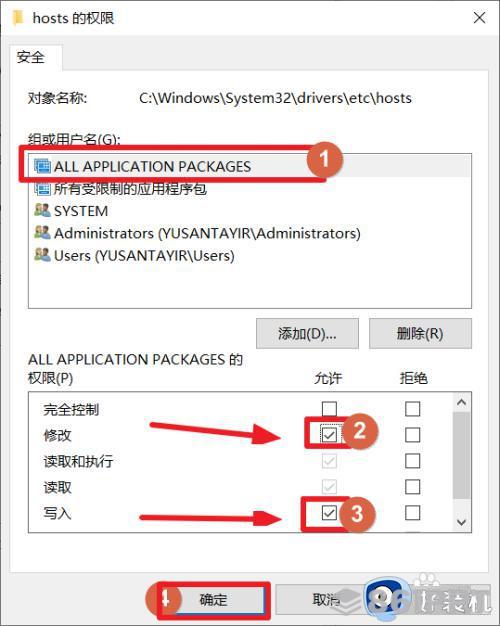Viewport: 500px width, 626px height.
Task: Check Deny for 读取和执行 permission
Action: tap(413, 461)
